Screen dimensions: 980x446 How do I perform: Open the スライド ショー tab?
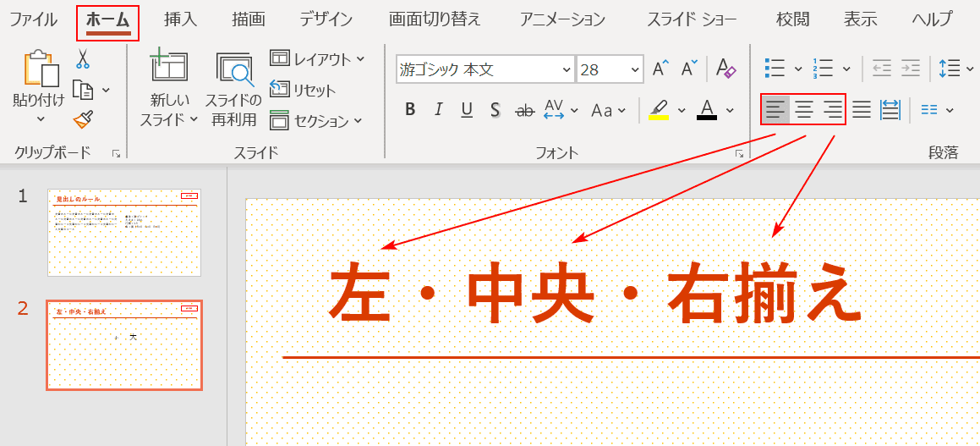(x=692, y=19)
